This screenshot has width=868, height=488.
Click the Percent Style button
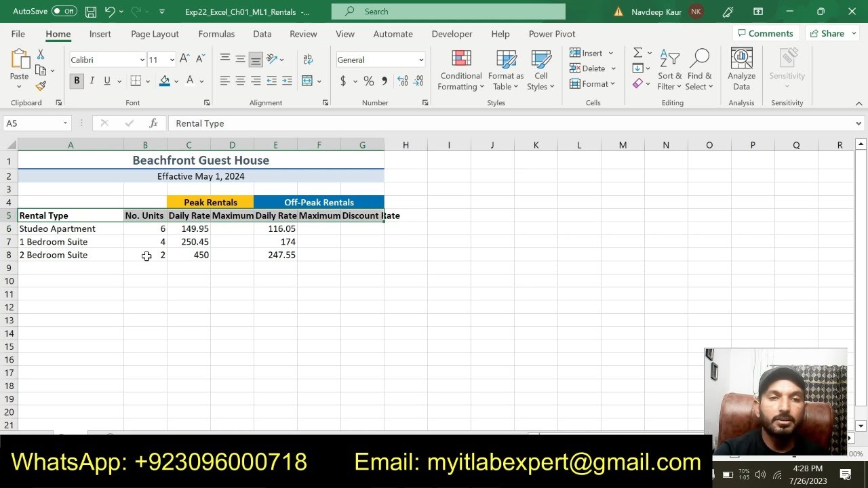[368, 81]
